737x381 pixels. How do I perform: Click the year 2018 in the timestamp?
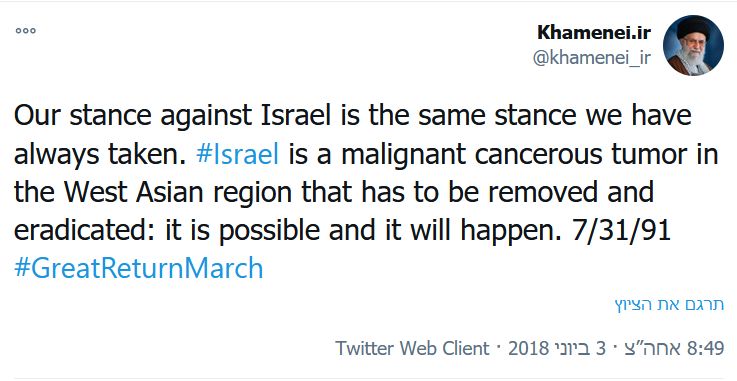[528, 348]
